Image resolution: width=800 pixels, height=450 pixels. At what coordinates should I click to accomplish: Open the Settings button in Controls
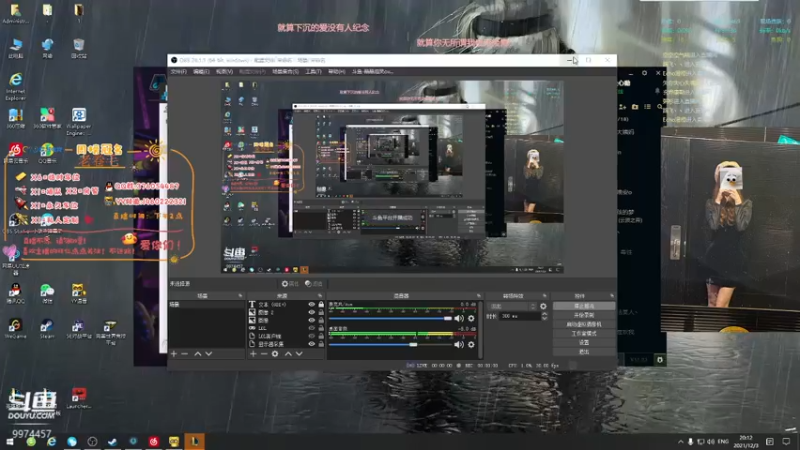click(x=584, y=343)
